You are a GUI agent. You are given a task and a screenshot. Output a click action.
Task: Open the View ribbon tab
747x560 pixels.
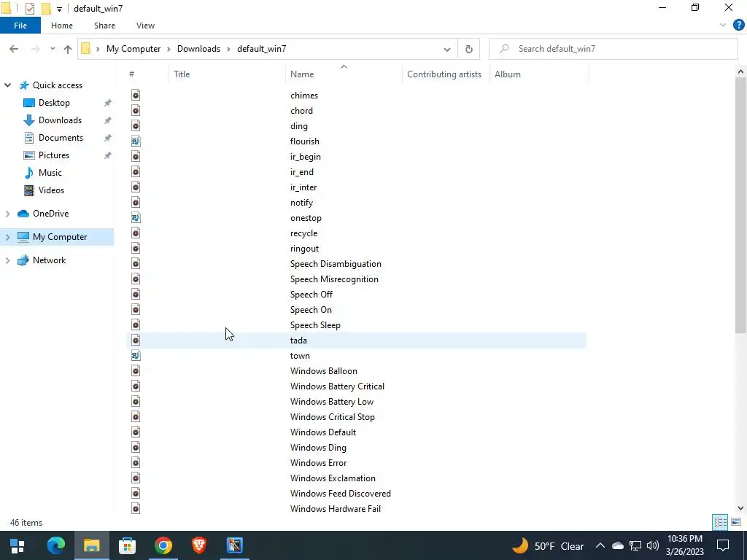point(145,26)
